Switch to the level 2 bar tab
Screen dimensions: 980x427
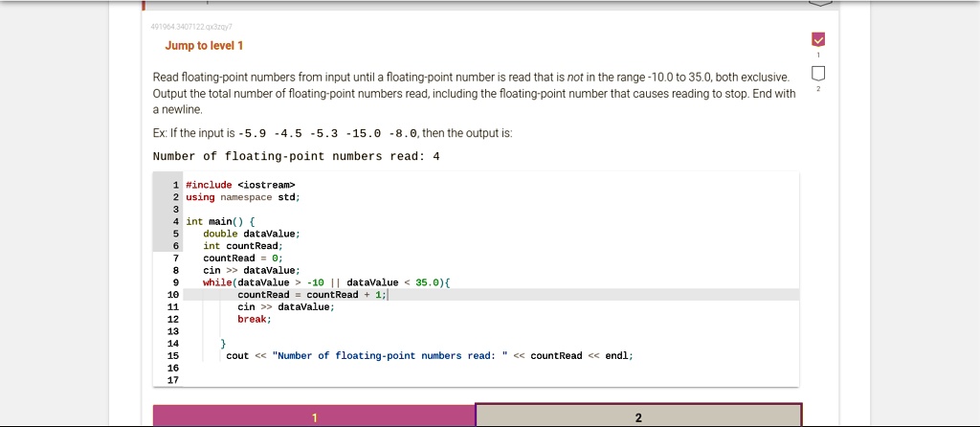tap(638, 416)
